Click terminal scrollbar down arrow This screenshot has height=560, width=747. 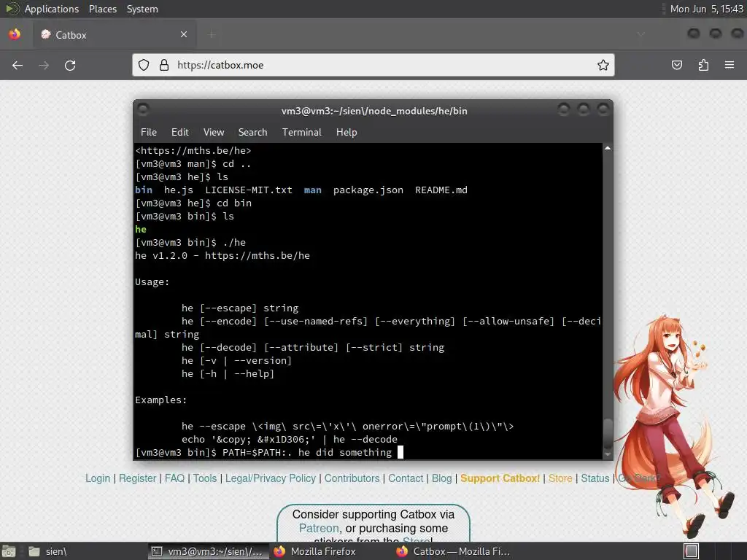click(608, 454)
